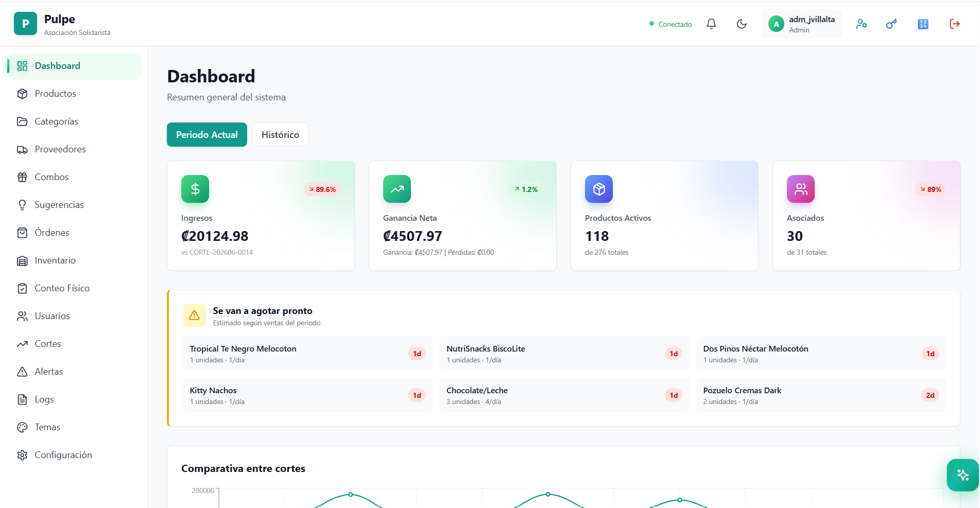Click the pink Asociados people icon
Viewport: 980px width, 508px height.
[801, 189]
